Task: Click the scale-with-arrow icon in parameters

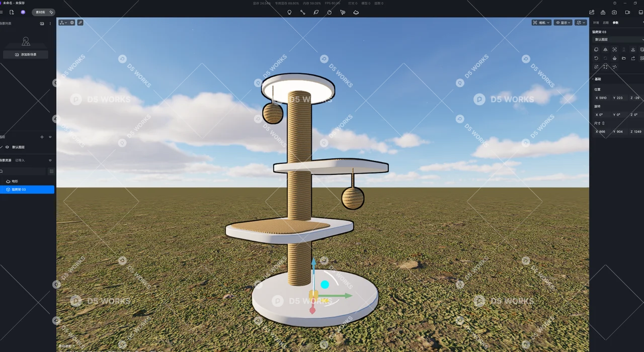Action: 596,67
